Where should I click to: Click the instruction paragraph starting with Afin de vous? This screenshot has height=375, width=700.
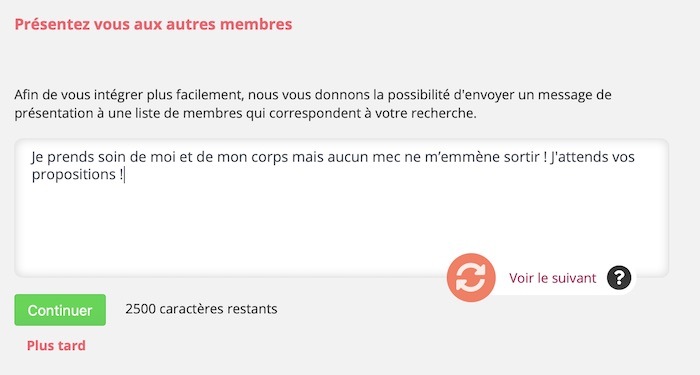[313, 104]
